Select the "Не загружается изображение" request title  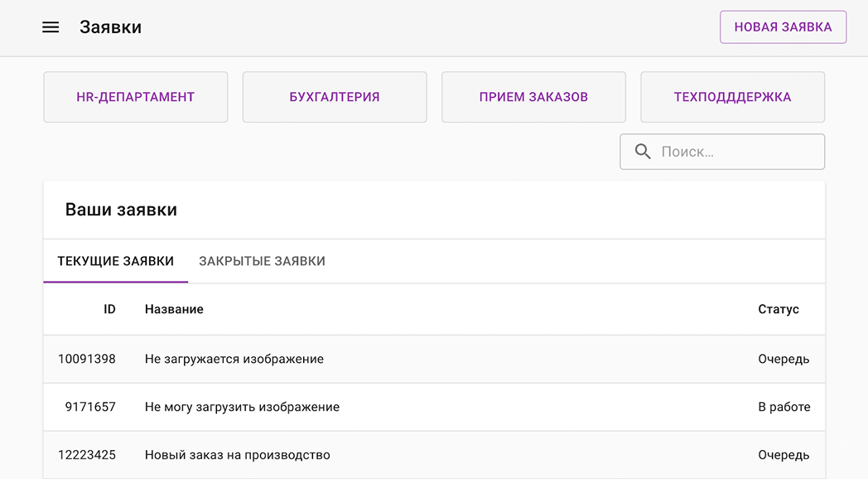234,359
